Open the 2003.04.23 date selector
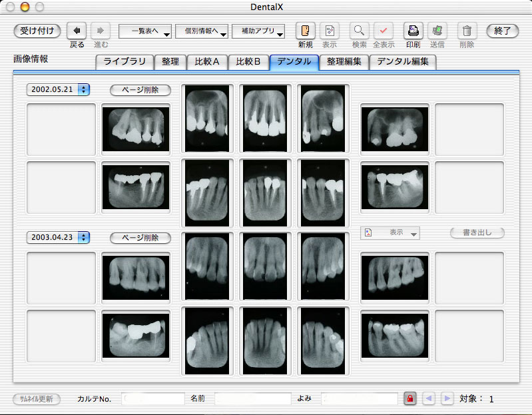 (x=58, y=237)
